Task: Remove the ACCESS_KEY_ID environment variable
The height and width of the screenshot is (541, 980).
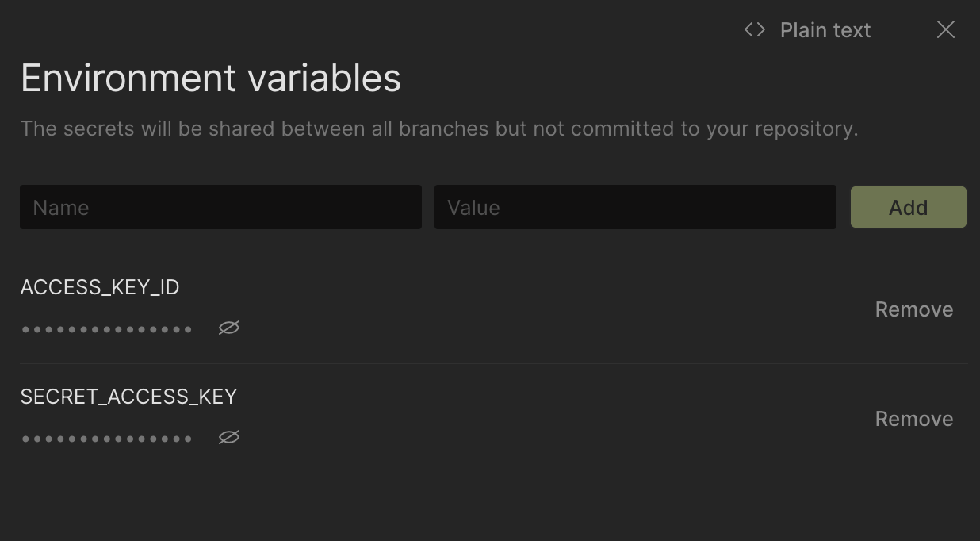Action: click(913, 309)
